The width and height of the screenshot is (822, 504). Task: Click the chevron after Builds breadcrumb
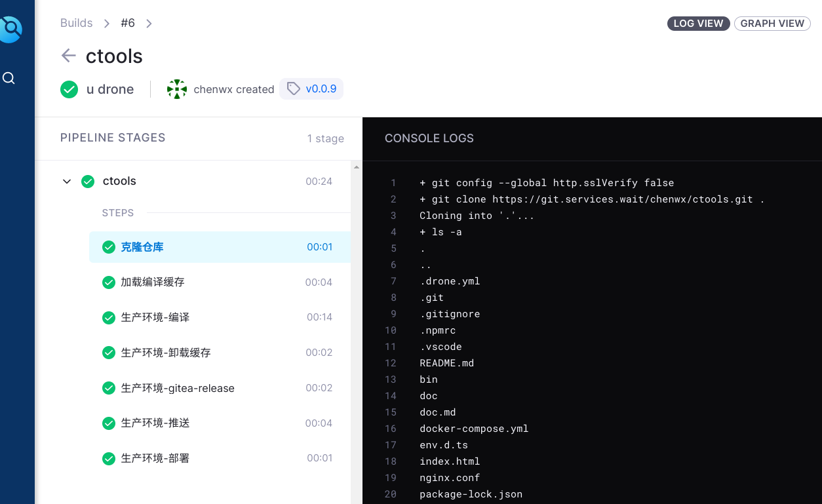(x=107, y=24)
